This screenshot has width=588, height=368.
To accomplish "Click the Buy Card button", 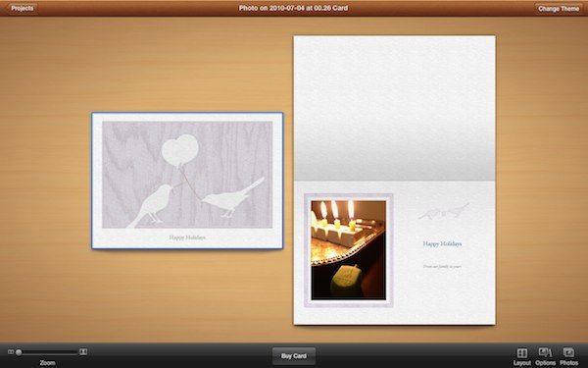I will click(x=294, y=355).
